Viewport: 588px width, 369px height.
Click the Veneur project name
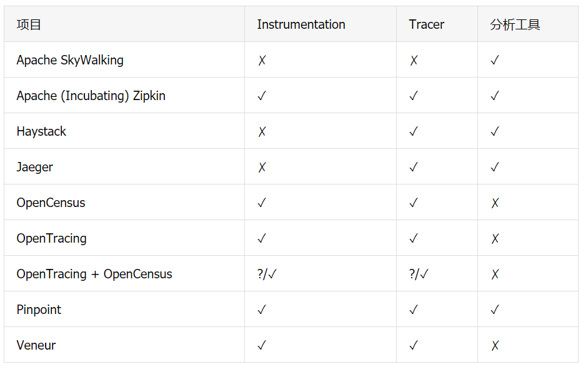36,346
